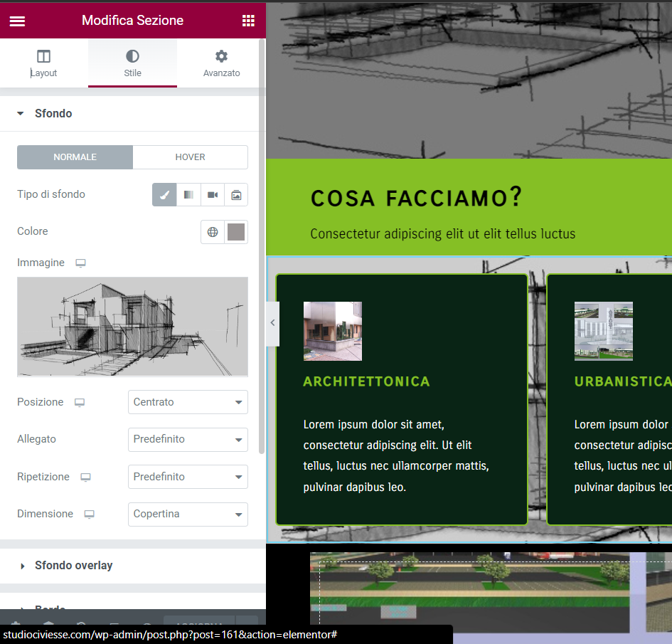
Task: Click responsive device icon next to Posizione
Action: (80, 403)
